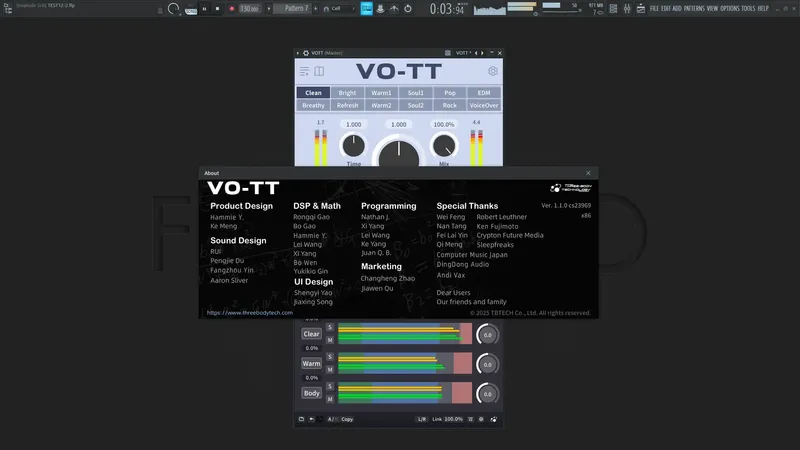The height and width of the screenshot is (450, 800).
Task: Open the TOOLS menu
Action: coord(748,9)
